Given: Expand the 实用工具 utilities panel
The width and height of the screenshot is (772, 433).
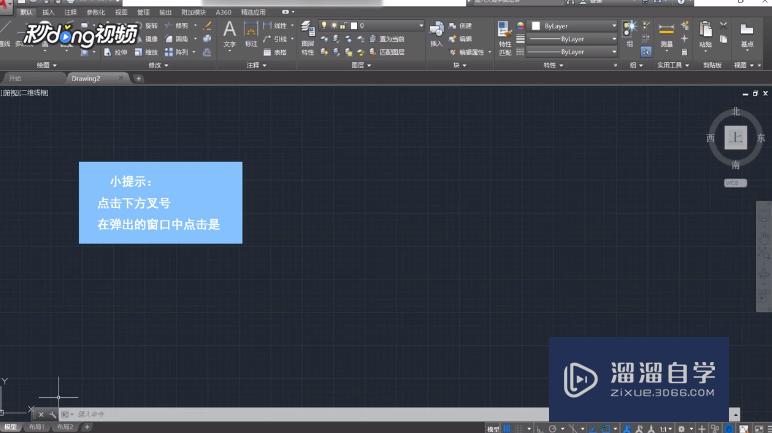Looking at the screenshot, I should pos(673,65).
